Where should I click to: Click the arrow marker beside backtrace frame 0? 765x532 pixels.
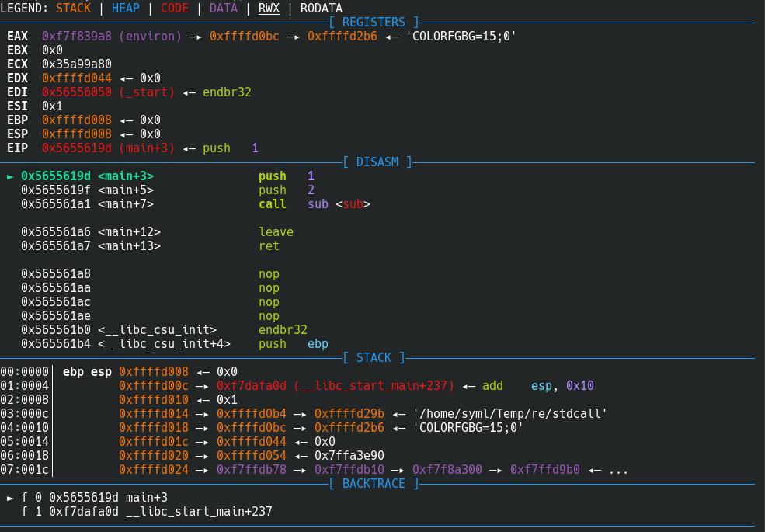pyautogui.click(x=10, y=498)
